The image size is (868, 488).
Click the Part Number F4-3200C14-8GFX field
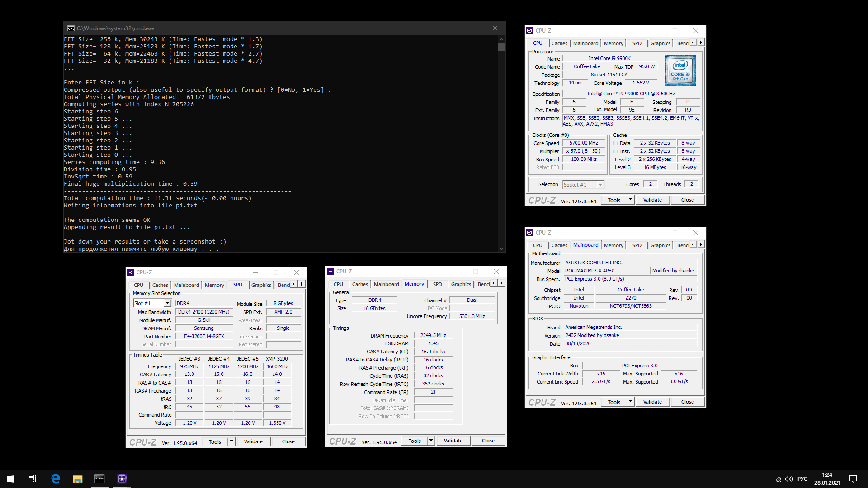tap(204, 336)
